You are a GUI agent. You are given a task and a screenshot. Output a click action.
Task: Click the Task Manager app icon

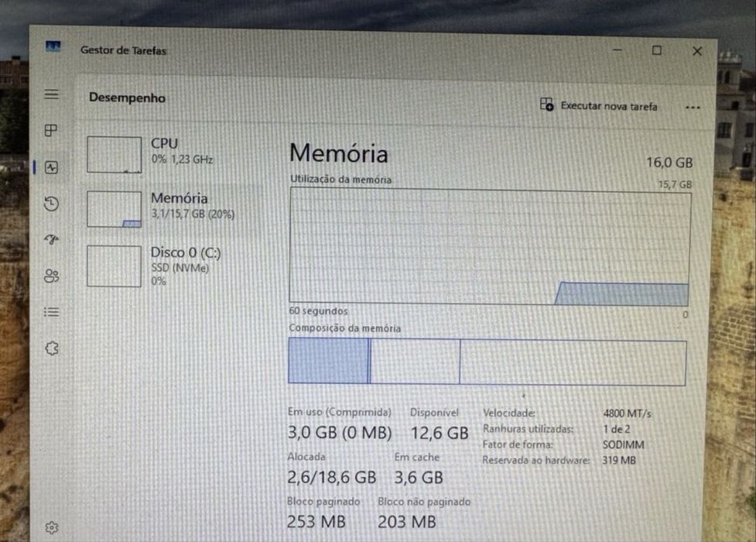(x=53, y=48)
